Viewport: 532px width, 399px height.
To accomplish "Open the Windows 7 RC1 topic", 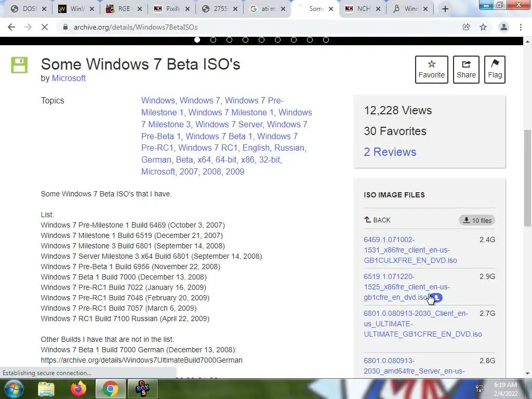I will [x=208, y=148].
